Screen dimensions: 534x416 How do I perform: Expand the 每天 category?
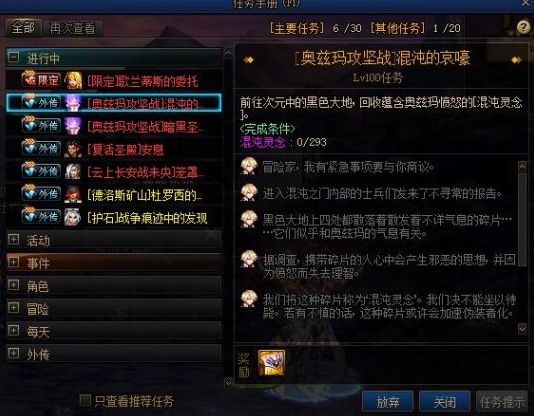13,330
